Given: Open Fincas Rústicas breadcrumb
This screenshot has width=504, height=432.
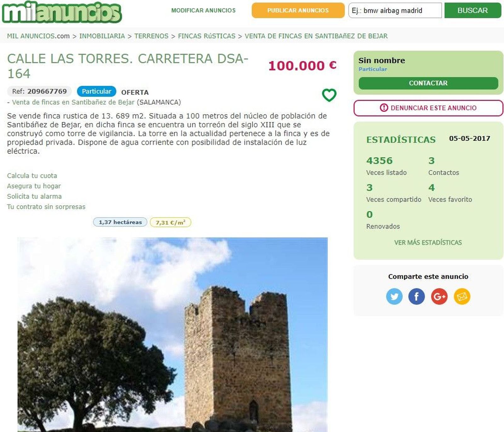Looking at the screenshot, I should (207, 36).
